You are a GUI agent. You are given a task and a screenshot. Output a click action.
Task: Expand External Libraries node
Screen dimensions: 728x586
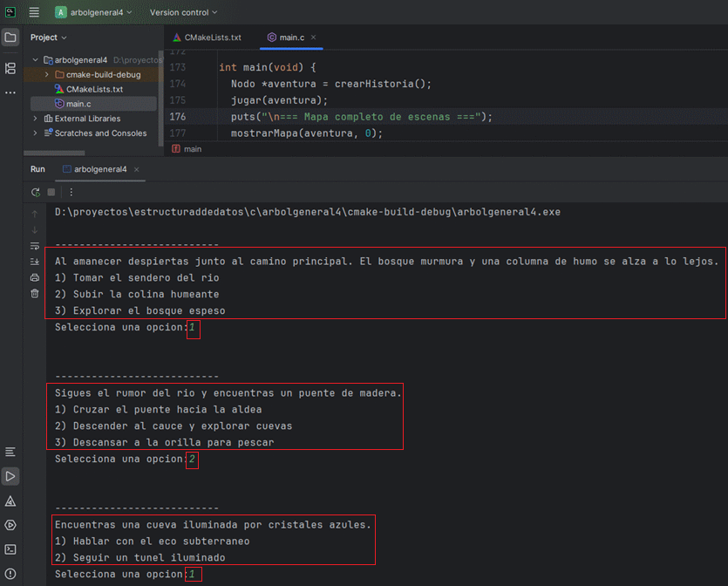tap(36, 119)
